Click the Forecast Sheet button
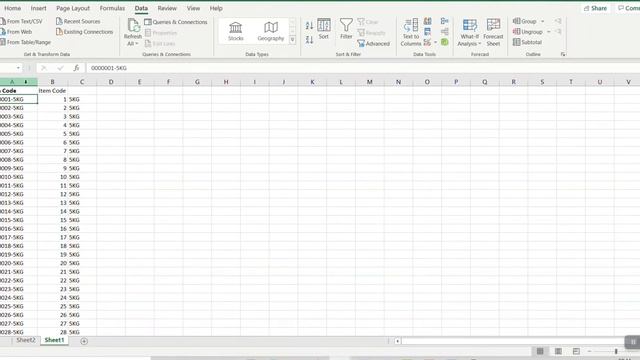The height and width of the screenshot is (360, 640). pyautogui.click(x=493, y=32)
